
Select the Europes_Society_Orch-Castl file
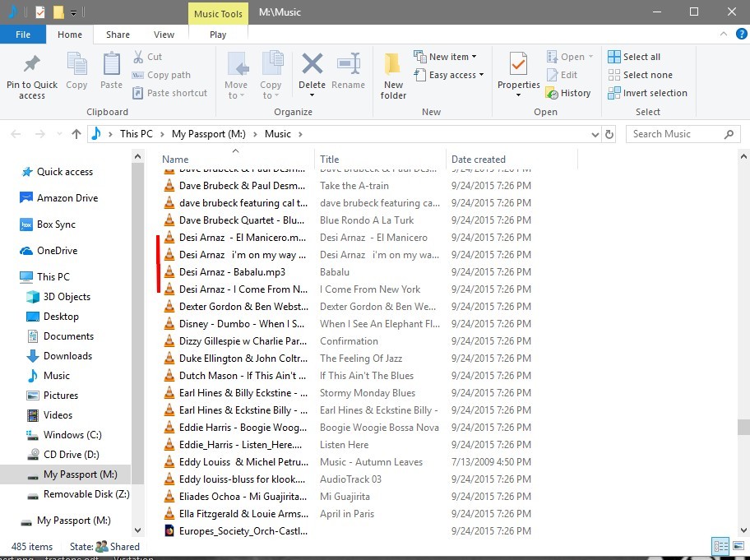(243, 531)
